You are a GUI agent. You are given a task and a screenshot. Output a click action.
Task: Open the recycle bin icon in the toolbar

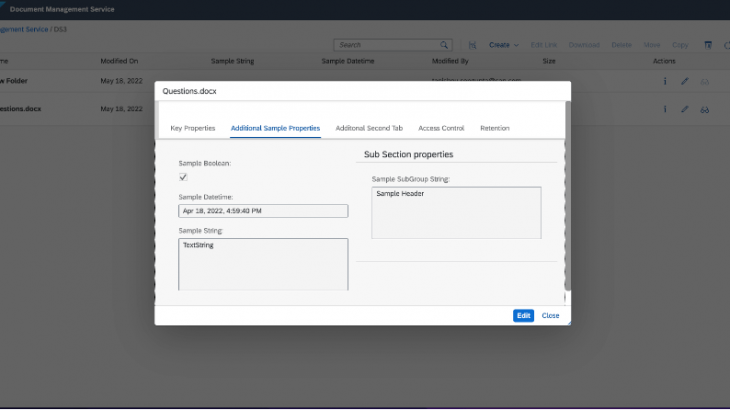(708, 45)
